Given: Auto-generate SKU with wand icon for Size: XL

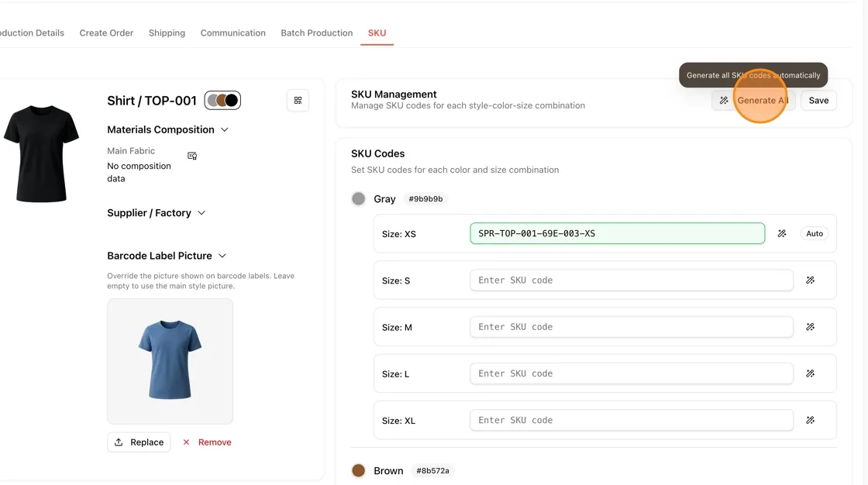Looking at the screenshot, I should coord(810,420).
